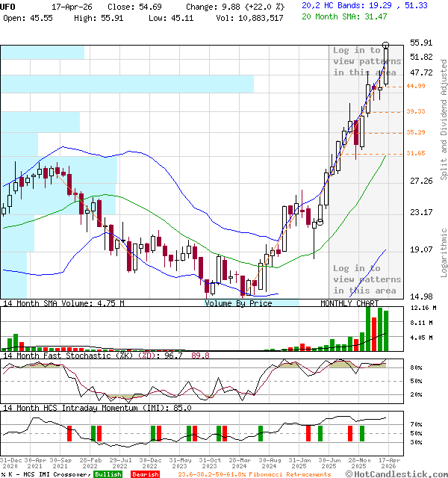Click the 14 Month HCS Intraday Momentum heading
Screen dimensions: 448x478
97,408
